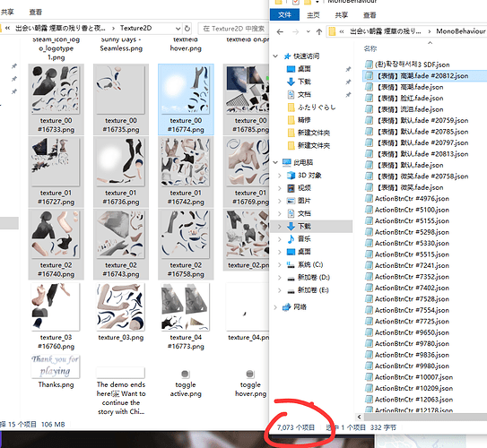Expand the 新加卷 (E:) node
487x448 pixels.
[x=279, y=290]
